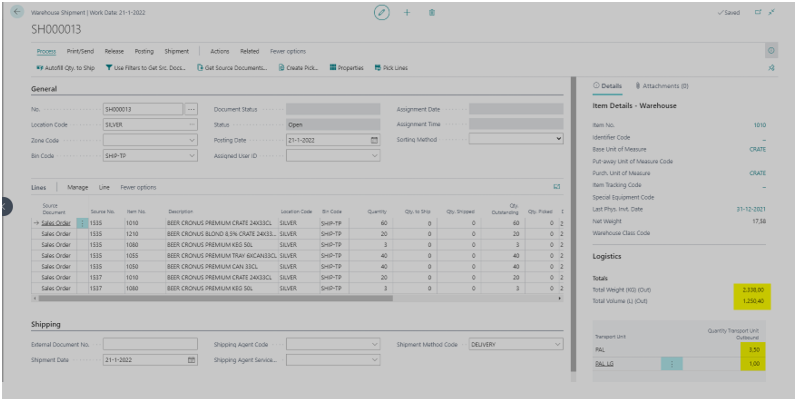The image size is (795, 404).
Task: Click the pencil edit icon in the header
Action: point(380,11)
